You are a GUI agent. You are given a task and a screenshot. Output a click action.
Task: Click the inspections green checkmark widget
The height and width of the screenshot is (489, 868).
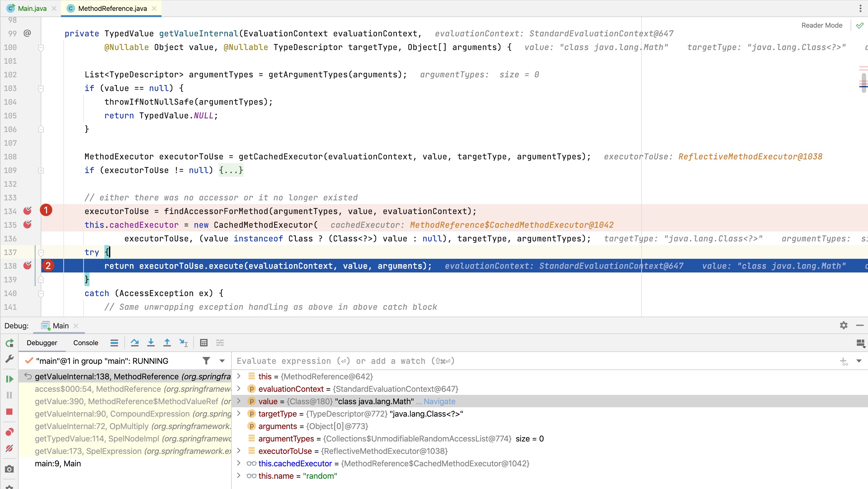860,25
